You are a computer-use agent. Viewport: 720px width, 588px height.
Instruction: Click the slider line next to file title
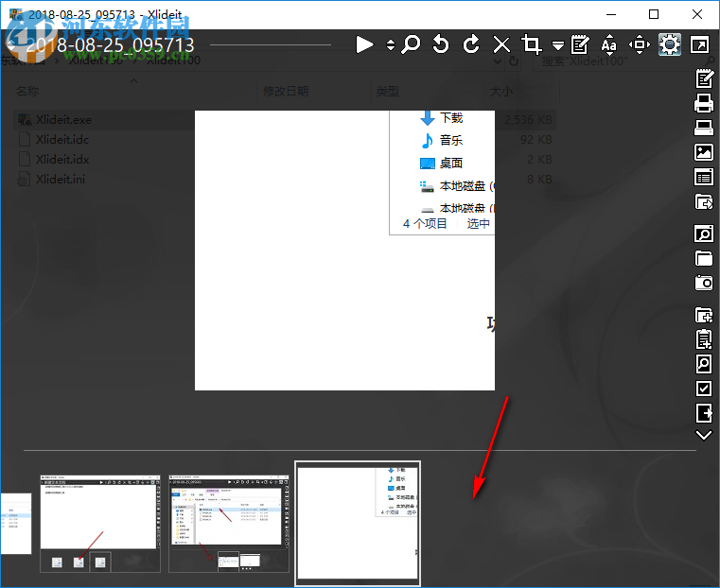[271, 45]
